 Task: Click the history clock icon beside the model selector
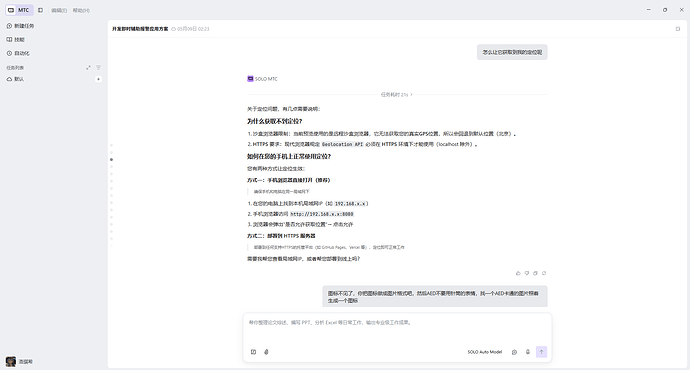[x=514, y=352]
